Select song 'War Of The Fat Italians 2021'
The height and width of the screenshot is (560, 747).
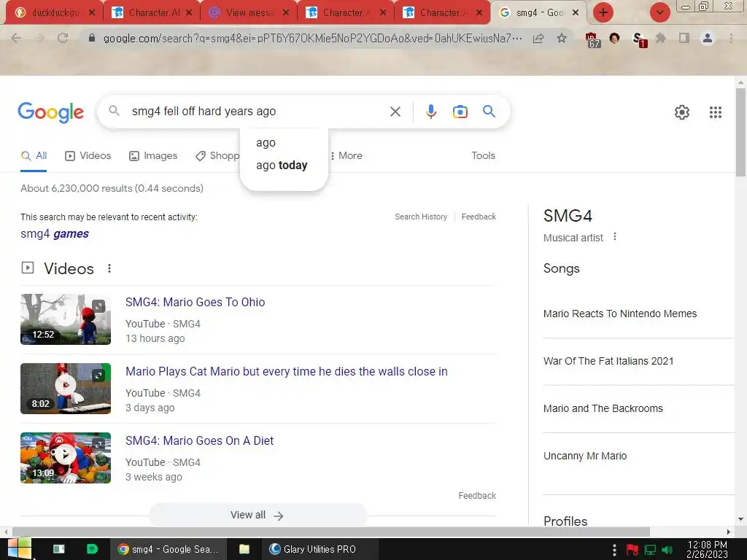pos(608,361)
